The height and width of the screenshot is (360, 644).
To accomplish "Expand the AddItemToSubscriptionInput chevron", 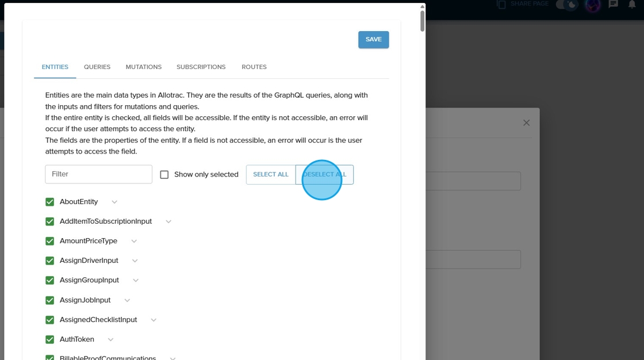I will tap(168, 221).
